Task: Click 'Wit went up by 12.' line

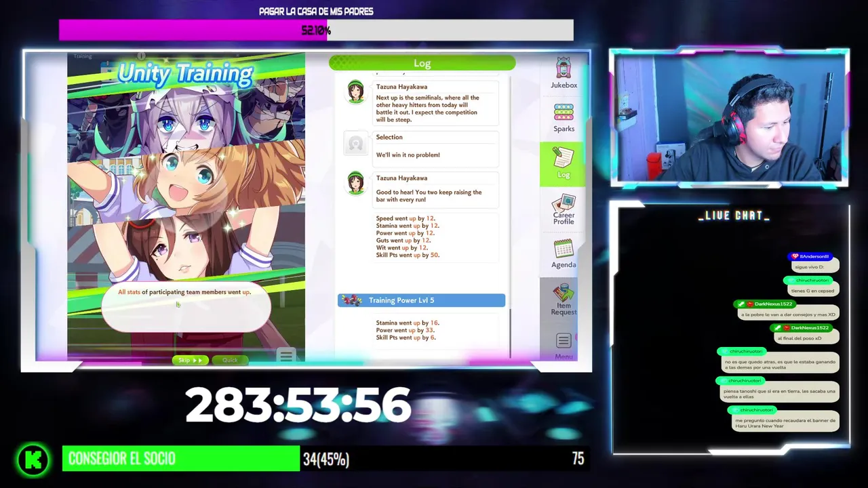Action: (401, 247)
